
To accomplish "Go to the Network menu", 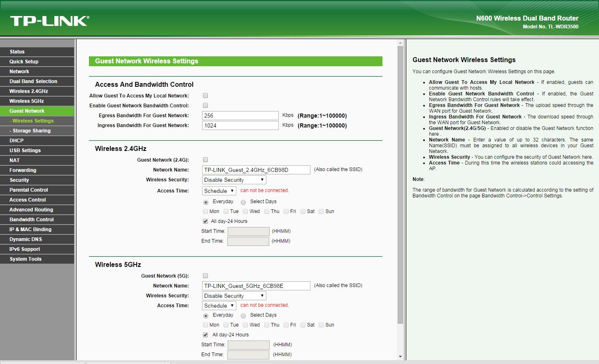I will (x=37, y=72).
